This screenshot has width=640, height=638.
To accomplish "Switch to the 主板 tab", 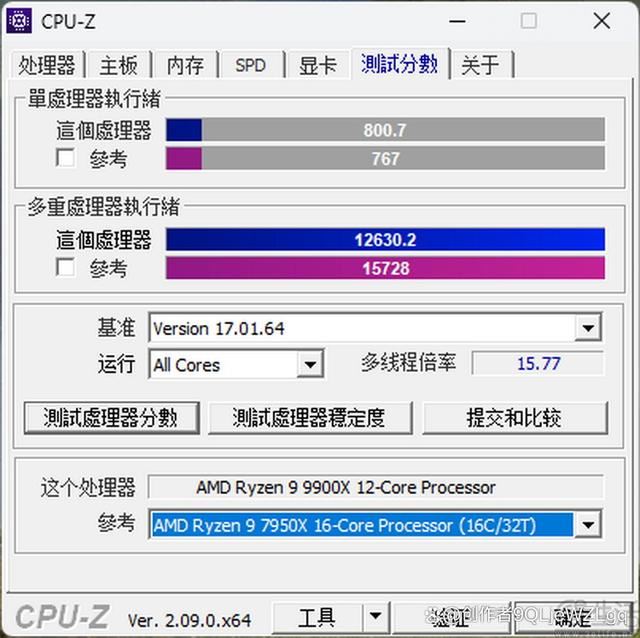I will [119, 65].
